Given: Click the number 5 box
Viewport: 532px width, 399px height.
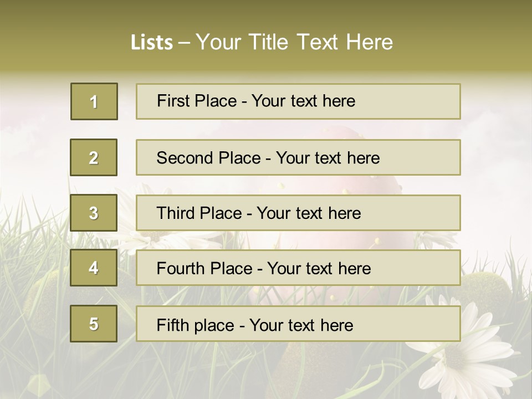Looking at the screenshot, I should (94, 324).
